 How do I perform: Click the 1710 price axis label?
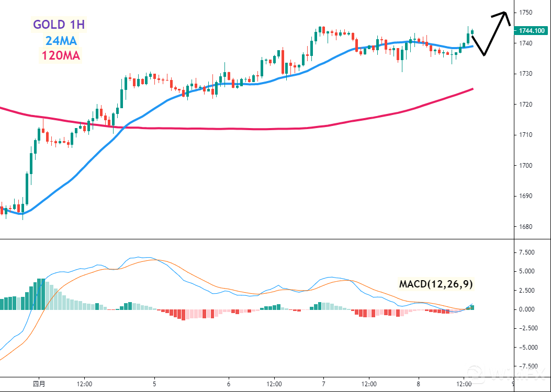point(525,135)
